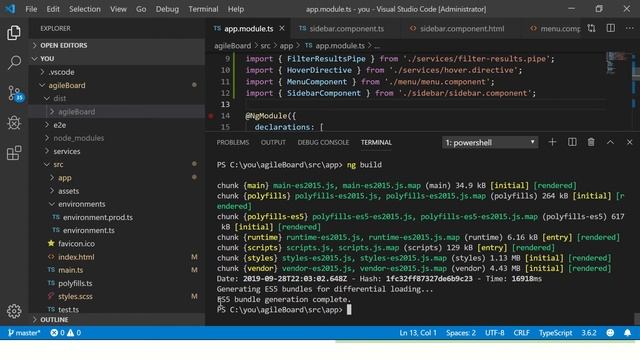
Task: Collapse the environments folder
Action: tap(81, 204)
